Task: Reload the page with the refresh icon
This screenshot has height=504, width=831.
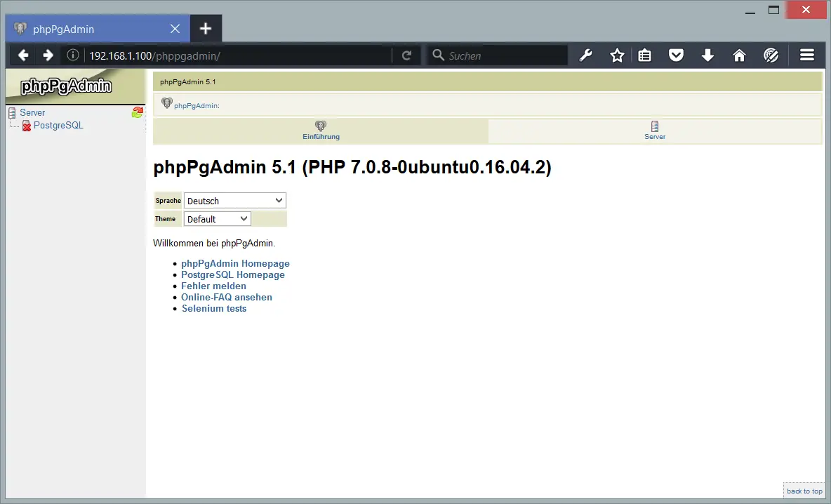Action: coord(406,55)
